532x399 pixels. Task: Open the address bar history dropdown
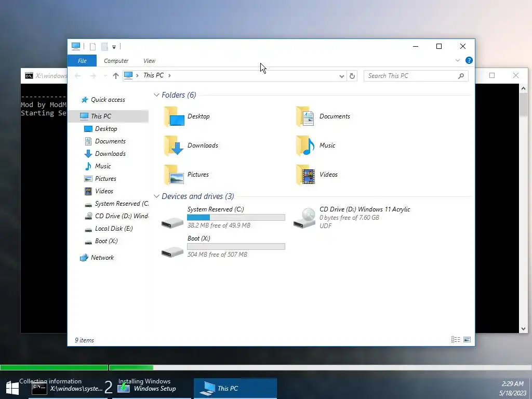[342, 76]
